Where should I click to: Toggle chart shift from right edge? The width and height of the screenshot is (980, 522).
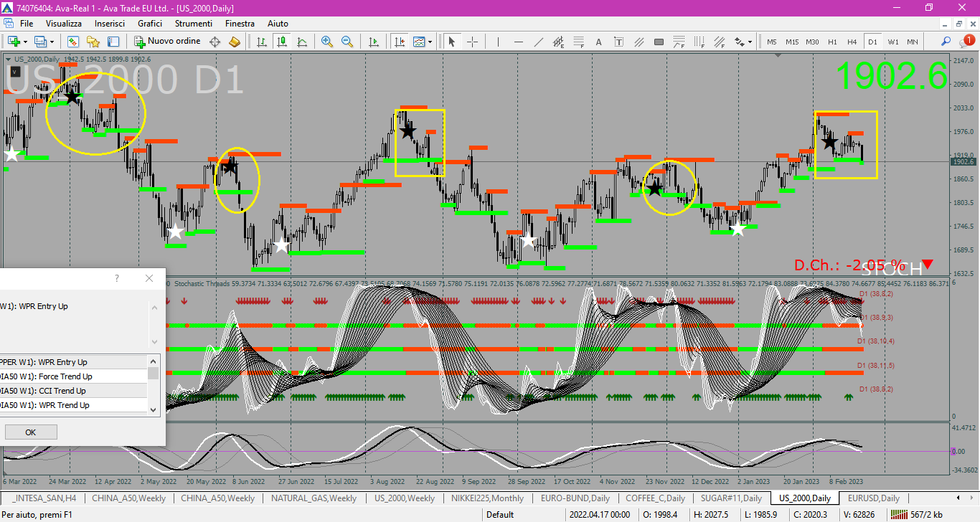coord(399,42)
